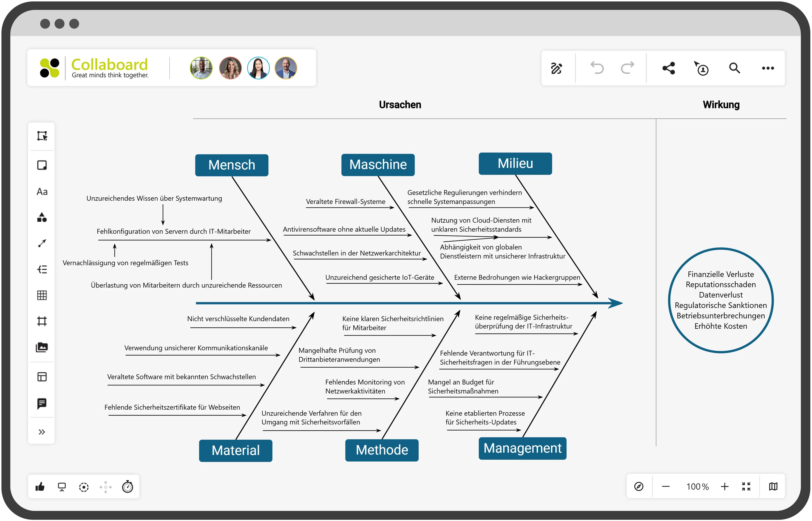Screen dimensions: 812x521
Task: Insert a table using the grid icon
Action: pyautogui.click(x=42, y=295)
